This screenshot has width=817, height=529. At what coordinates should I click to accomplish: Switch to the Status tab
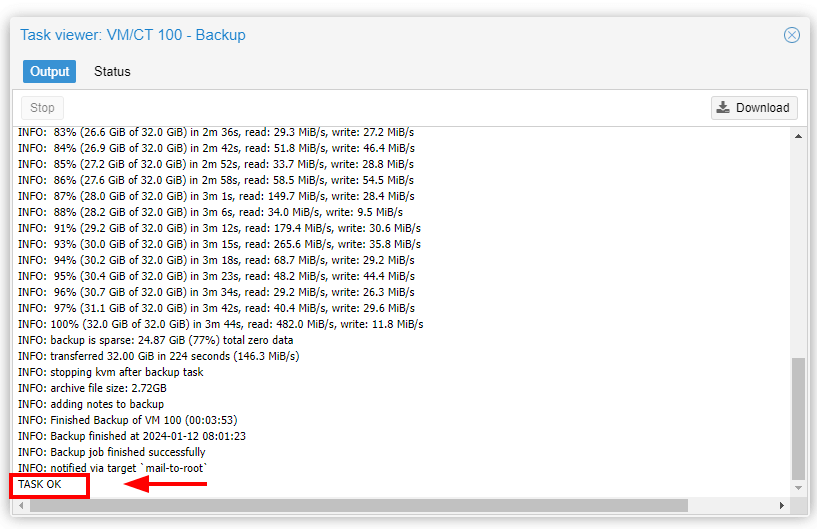click(112, 72)
